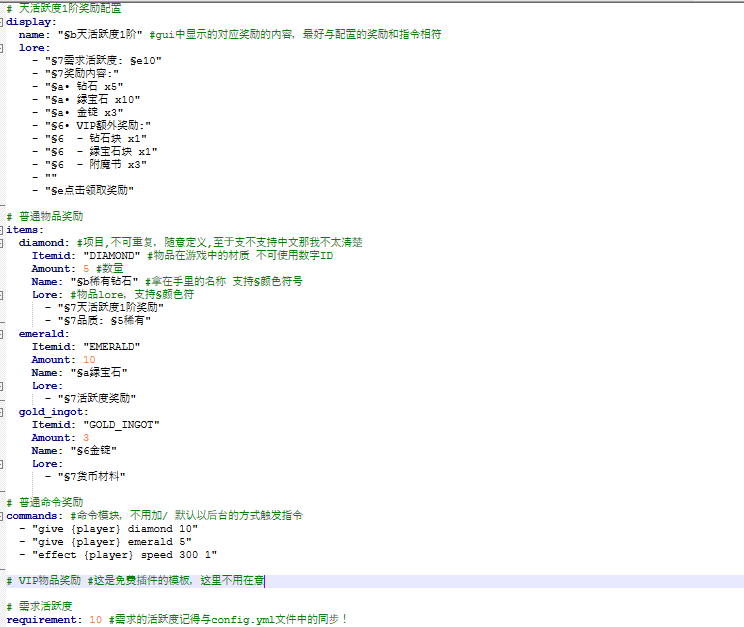This screenshot has width=744, height=627.
Task: Collapse the display section fold marker
Action: click(3, 21)
